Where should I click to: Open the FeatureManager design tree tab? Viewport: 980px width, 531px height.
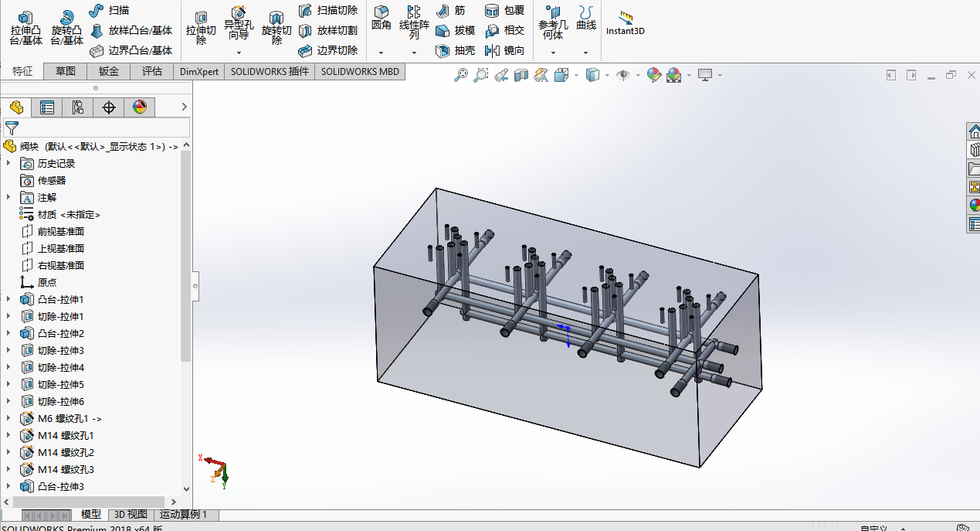16,107
